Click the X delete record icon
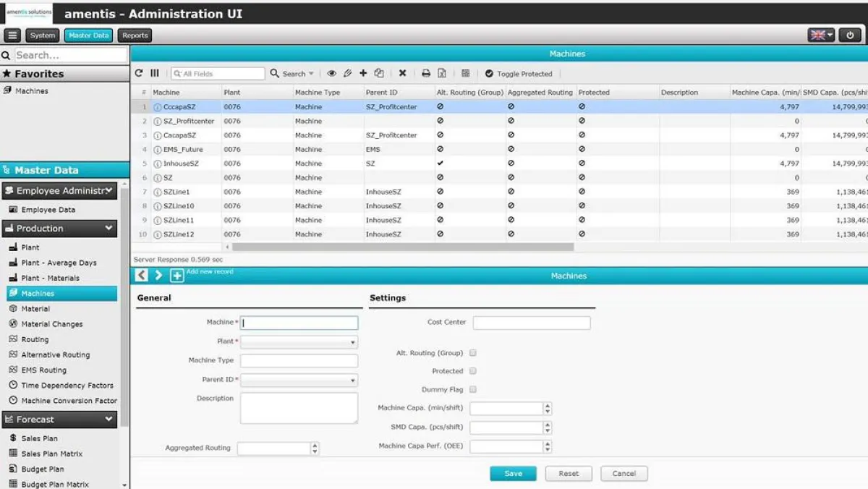 coord(402,73)
